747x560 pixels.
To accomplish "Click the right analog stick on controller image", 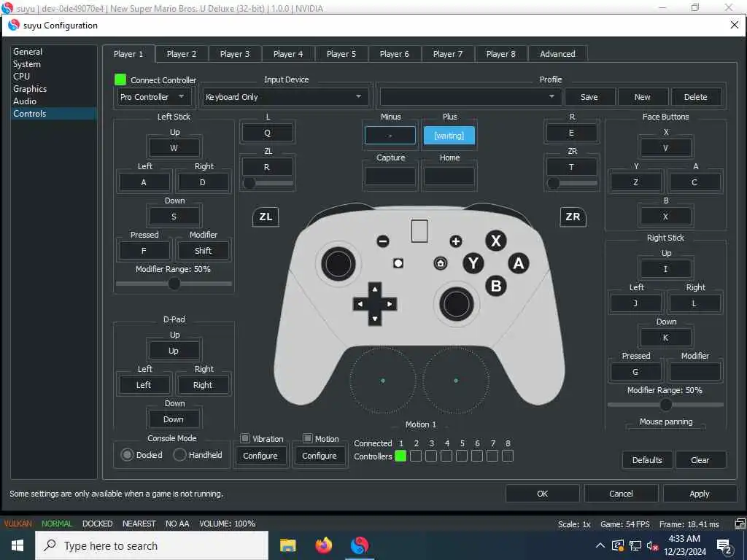I will tap(457, 304).
